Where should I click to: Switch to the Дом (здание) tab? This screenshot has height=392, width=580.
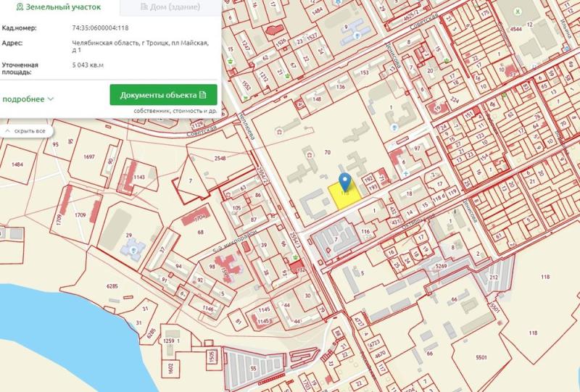pos(170,7)
